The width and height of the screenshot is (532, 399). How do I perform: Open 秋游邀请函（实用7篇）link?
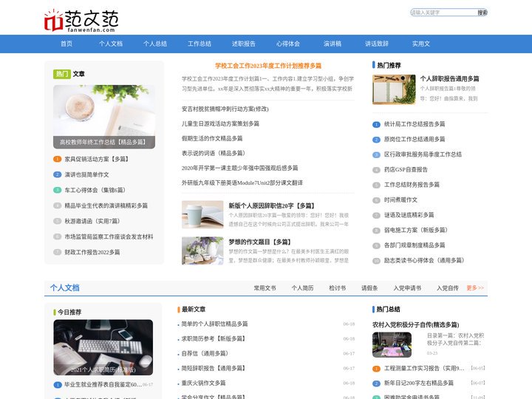coord(92,221)
